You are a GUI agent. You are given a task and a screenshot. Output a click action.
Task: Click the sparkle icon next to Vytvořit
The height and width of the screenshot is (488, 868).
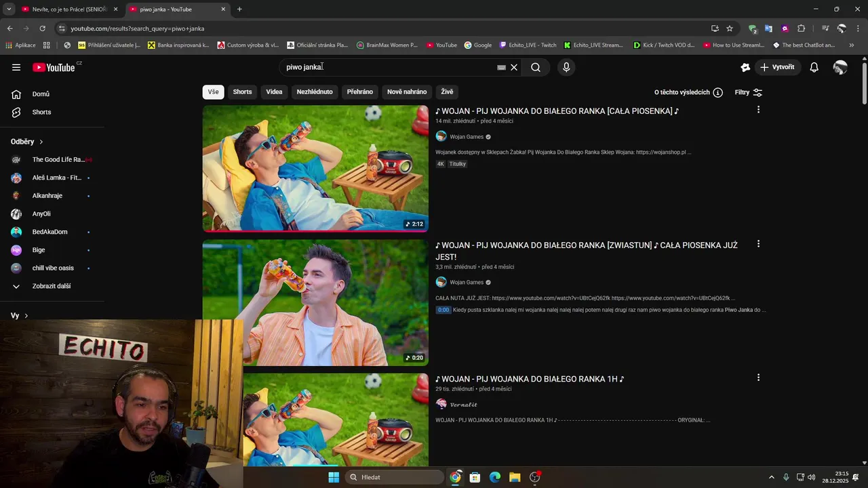point(745,67)
